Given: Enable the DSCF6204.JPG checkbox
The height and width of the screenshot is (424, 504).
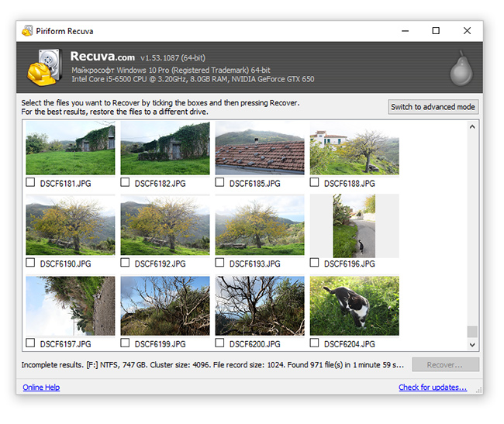Looking at the screenshot, I should click(x=314, y=343).
